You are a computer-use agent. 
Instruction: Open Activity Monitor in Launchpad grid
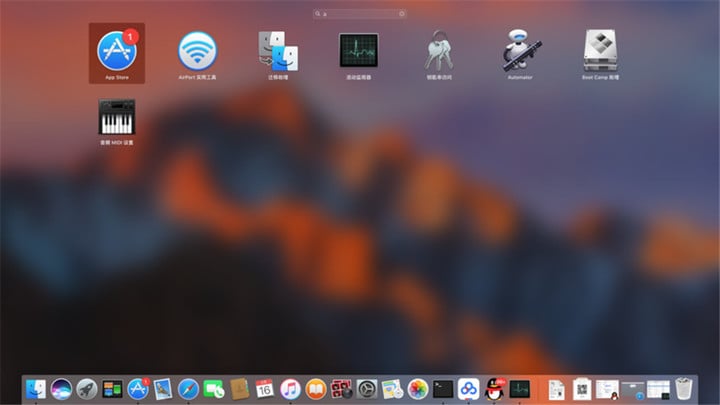(x=359, y=51)
